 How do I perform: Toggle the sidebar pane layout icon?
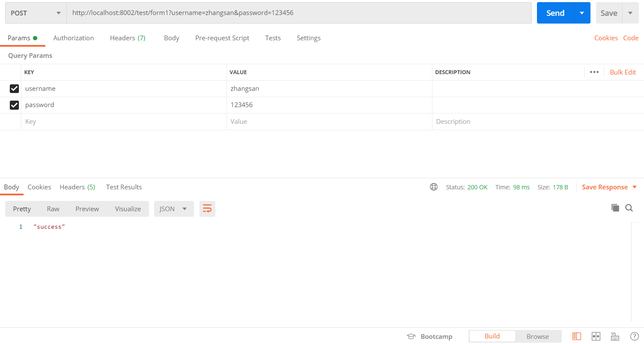(577, 336)
